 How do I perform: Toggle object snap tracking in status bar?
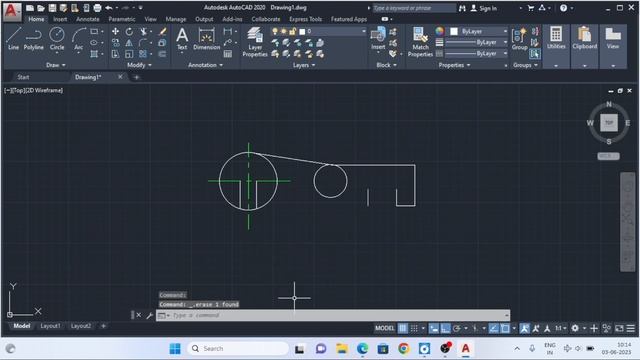pos(493,328)
